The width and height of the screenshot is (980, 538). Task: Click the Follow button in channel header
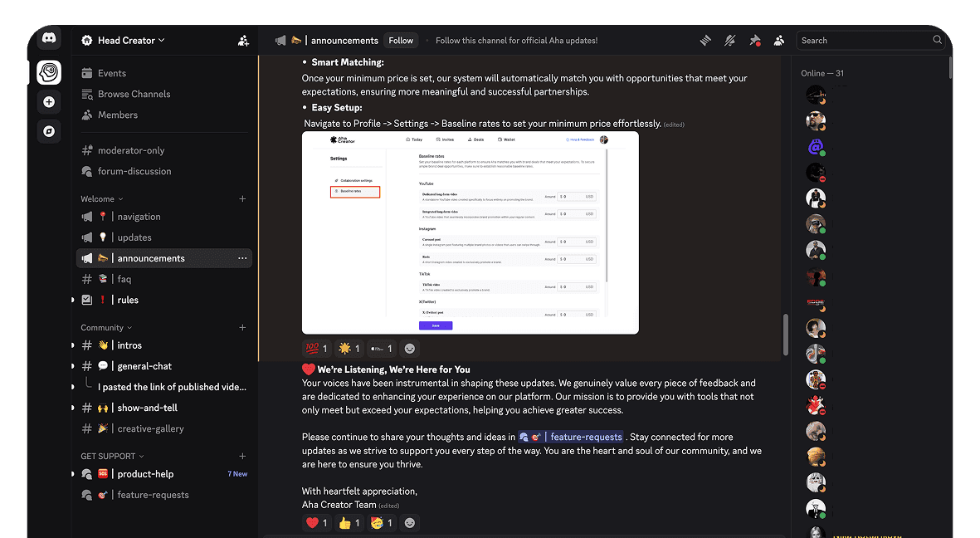click(401, 41)
